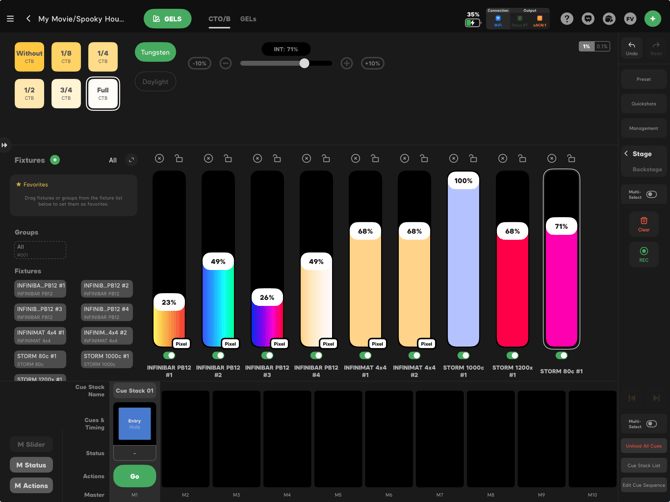Clear INFINIBAR PB12 #4 channel with X icon
The height and width of the screenshot is (502, 670).
pos(306,159)
